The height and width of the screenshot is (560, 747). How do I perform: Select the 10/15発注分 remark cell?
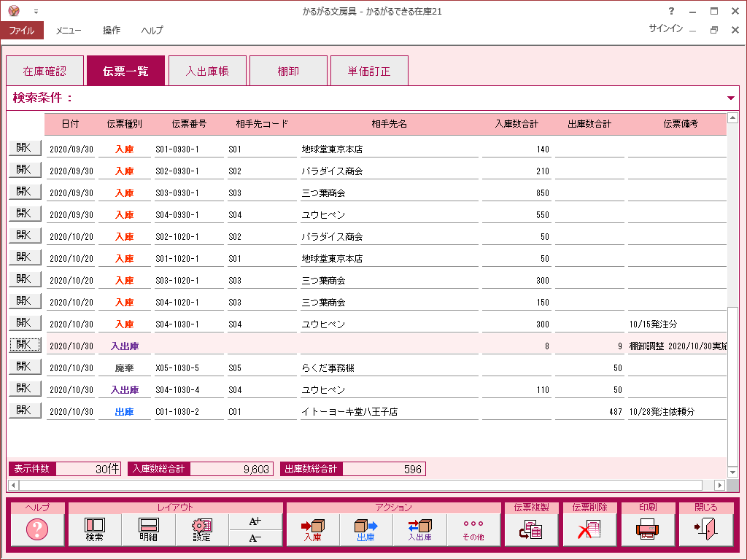tap(677, 324)
